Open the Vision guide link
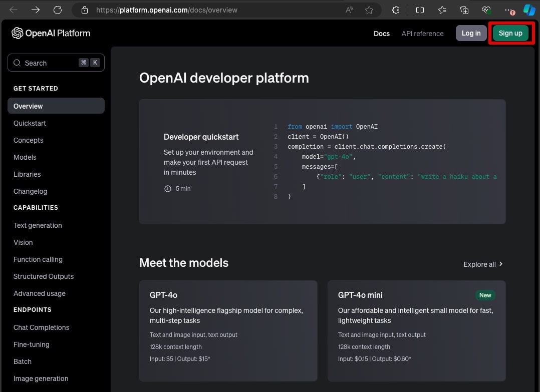 (x=23, y=242)
